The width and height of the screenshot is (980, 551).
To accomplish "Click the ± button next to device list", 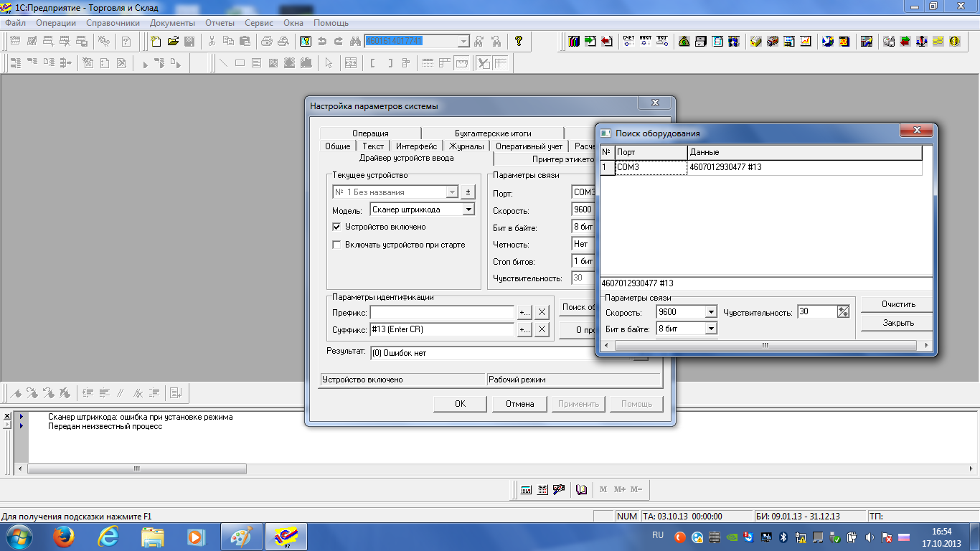I will click(x=468, y=192).
